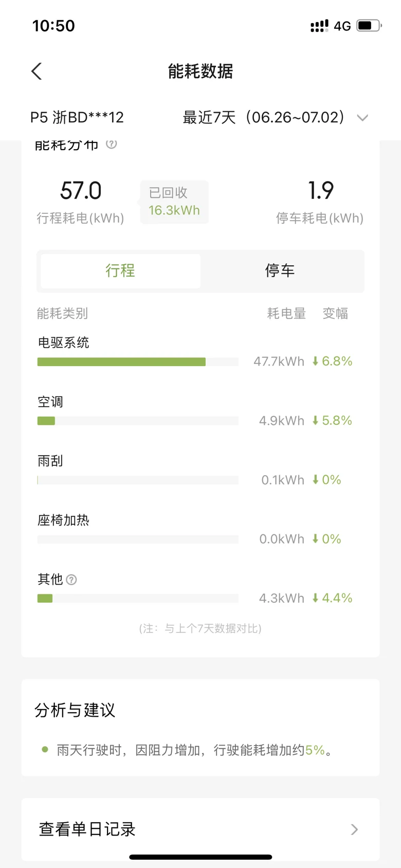Tap the cellular signal icon

coord(319,26)
